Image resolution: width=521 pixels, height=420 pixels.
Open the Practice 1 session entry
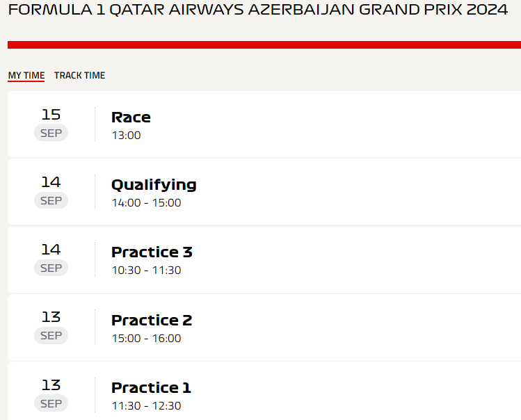pyautogui.click(x=264, y=391)
